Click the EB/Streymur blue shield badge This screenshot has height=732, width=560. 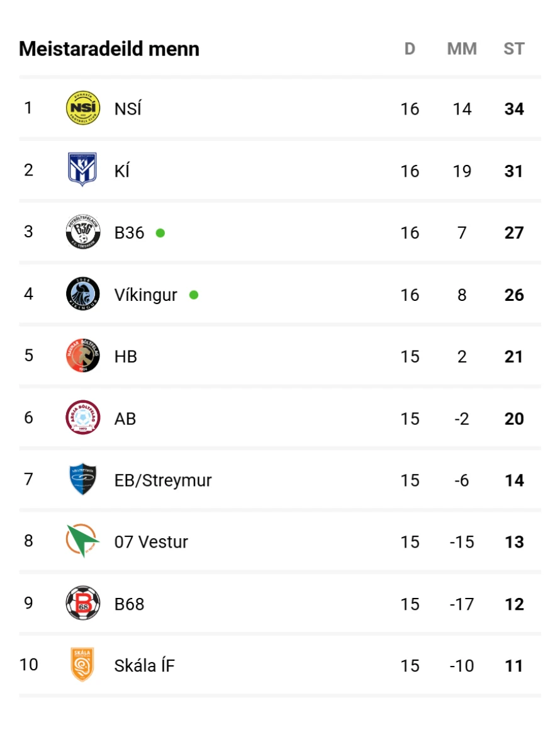pos(82,479)
